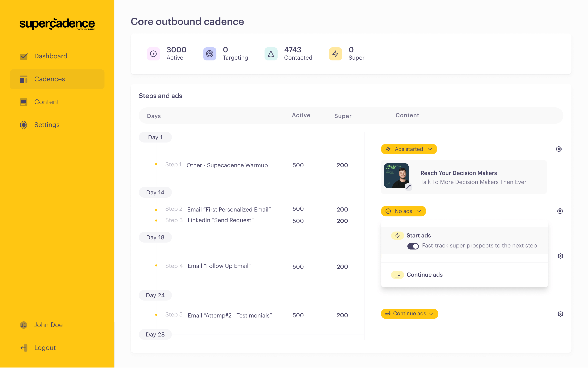Toggle Fast-track super-prospects switch
This screenshot has width=588, height=372.
413,246
